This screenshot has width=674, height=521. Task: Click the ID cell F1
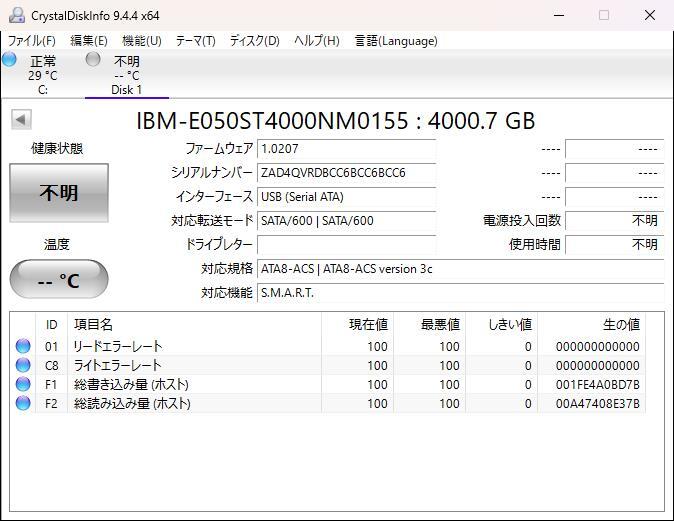pos(51,384)
